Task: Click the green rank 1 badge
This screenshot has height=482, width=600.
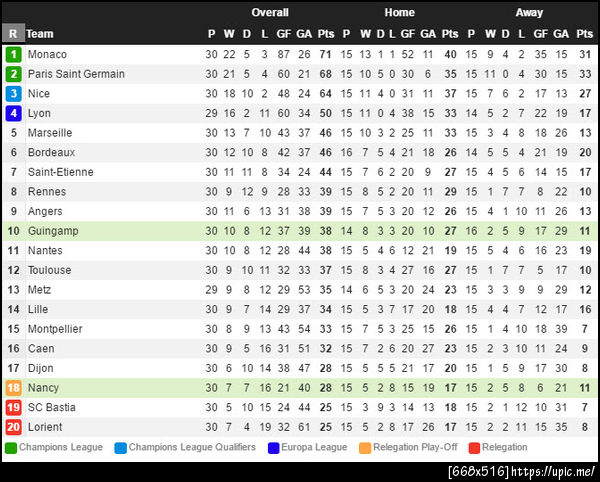Action: pos(13,54)
